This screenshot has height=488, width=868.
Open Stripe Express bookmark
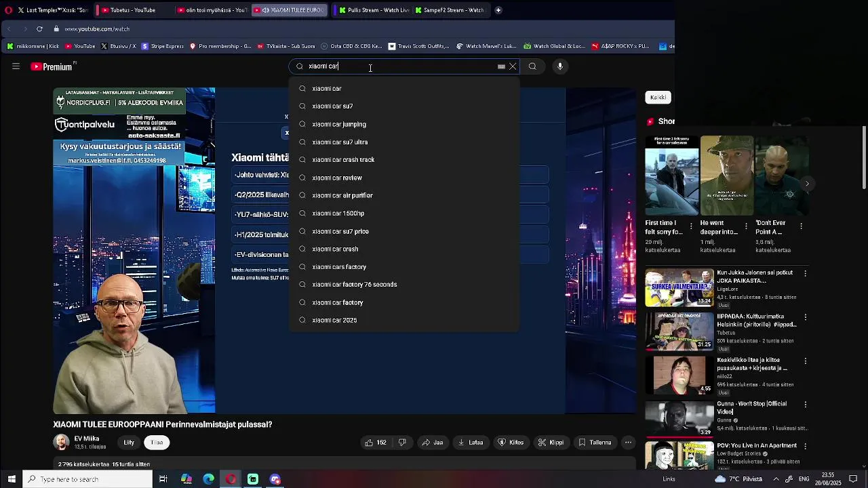coord(161,46)
